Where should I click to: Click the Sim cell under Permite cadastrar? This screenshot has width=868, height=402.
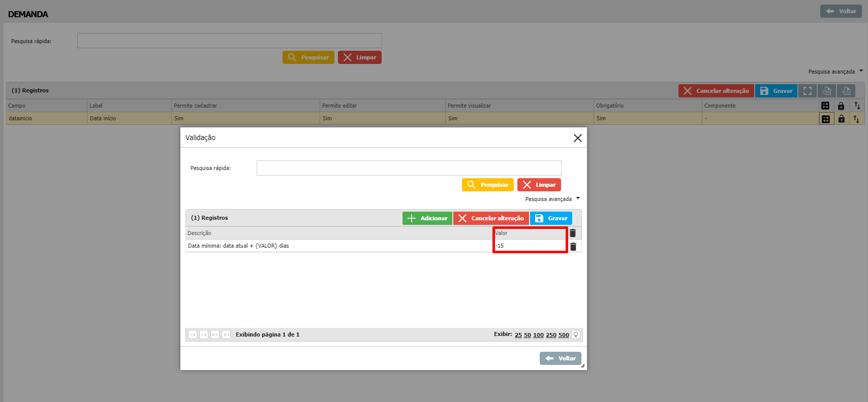coord(245,118)
